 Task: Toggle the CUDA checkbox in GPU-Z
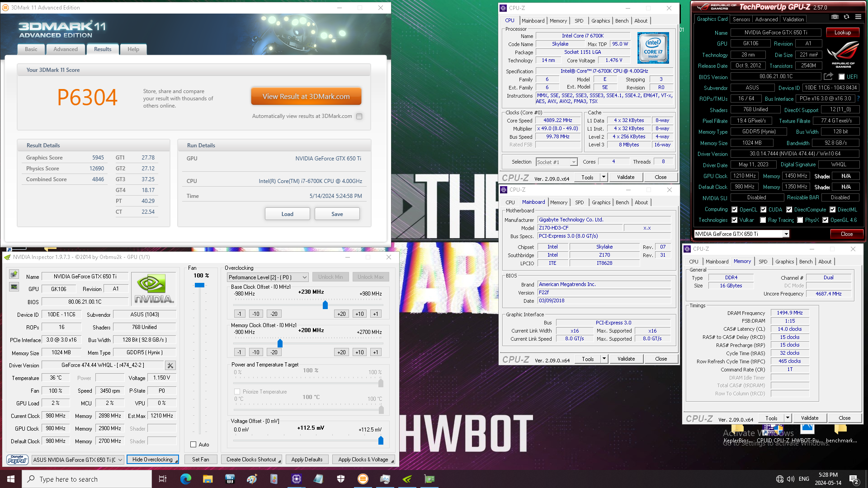764,210
